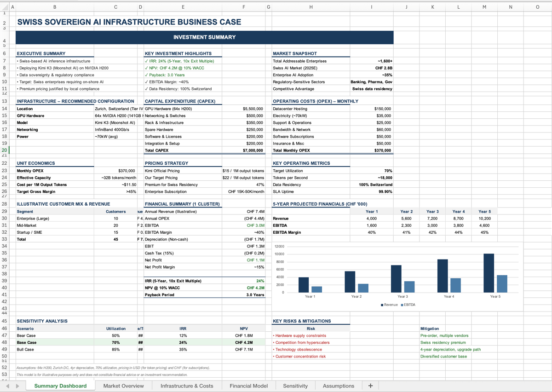
Task: Click the '$22 / 1M output tokens' pricing cell
Action: 244,178
